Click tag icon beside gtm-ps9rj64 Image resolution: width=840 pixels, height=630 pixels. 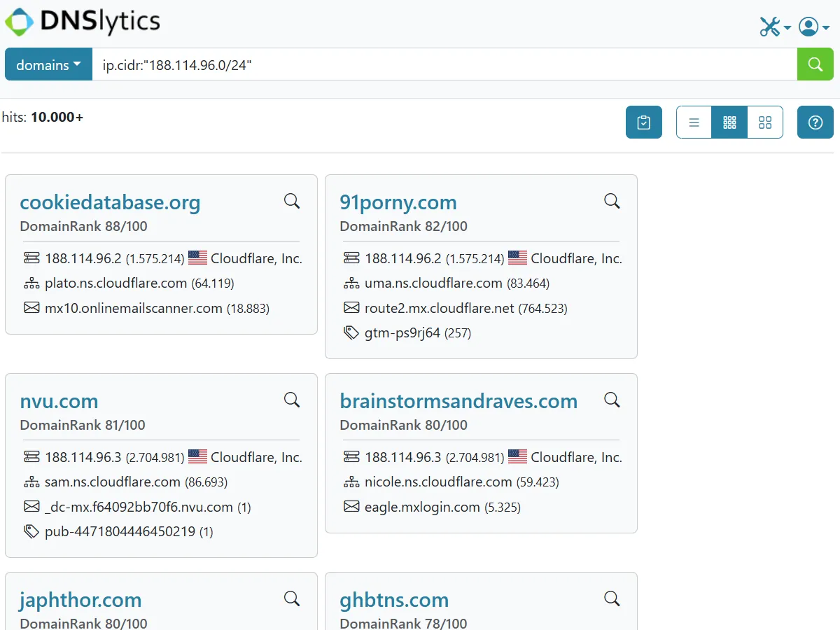[351, 332]
